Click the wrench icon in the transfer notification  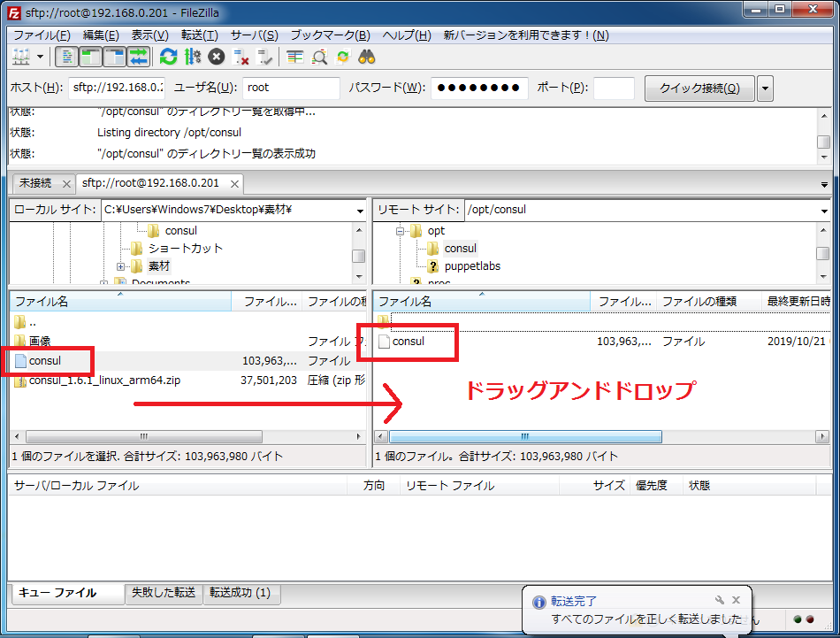[720, 600]
